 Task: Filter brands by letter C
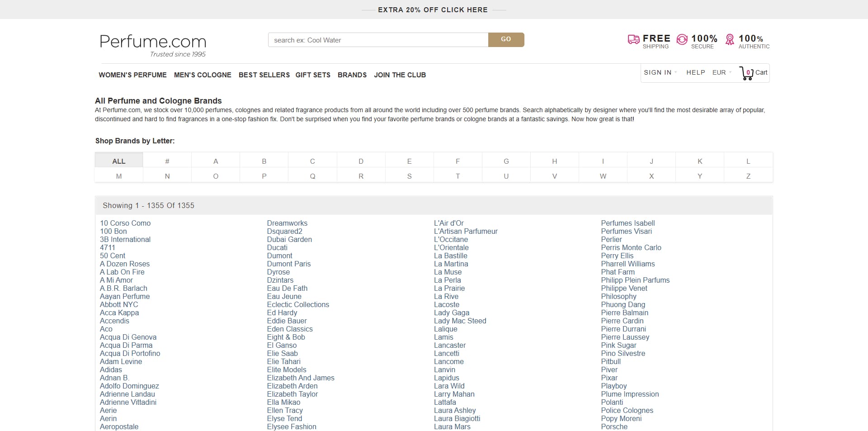click(312, 161)
